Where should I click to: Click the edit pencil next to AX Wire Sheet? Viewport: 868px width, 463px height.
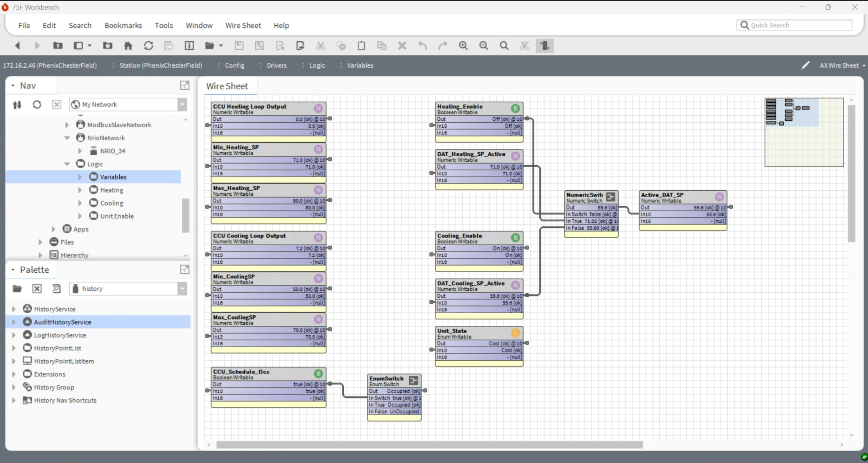[x=805, y=65]
